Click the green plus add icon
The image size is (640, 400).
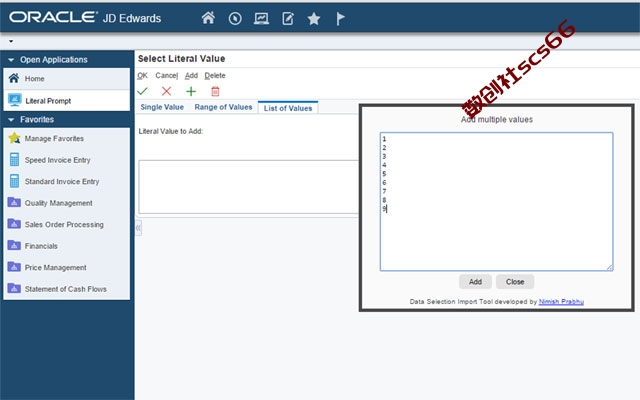191,91
